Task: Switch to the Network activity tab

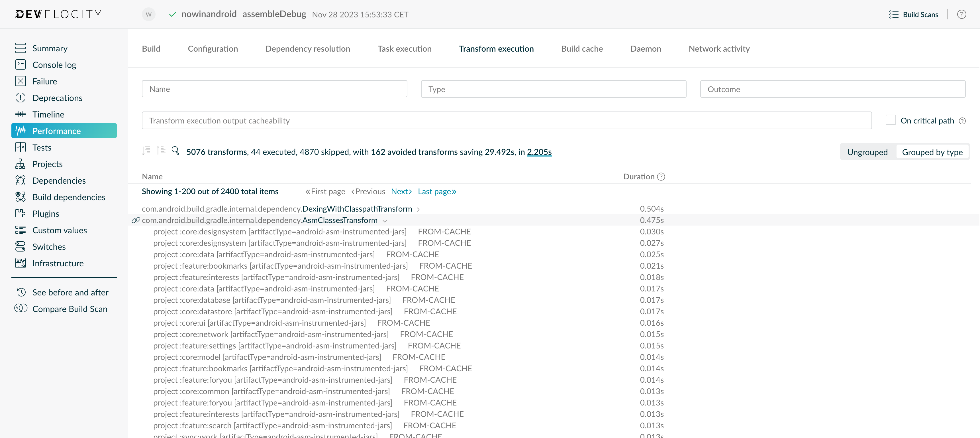Action: click(719, 48)
